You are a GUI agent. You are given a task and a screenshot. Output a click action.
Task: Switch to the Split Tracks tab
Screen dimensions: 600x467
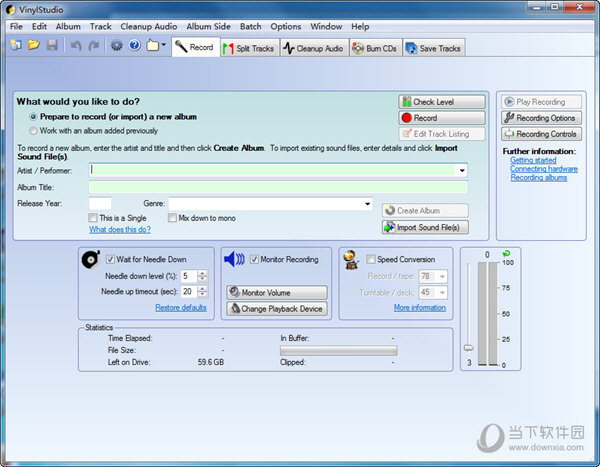[x=250, y=48]
